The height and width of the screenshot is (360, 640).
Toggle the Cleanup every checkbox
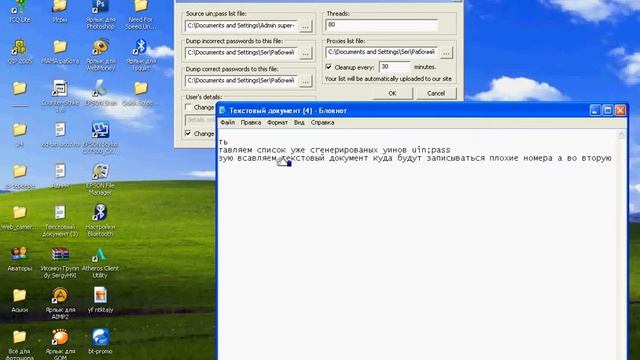[x=328, y=67]
